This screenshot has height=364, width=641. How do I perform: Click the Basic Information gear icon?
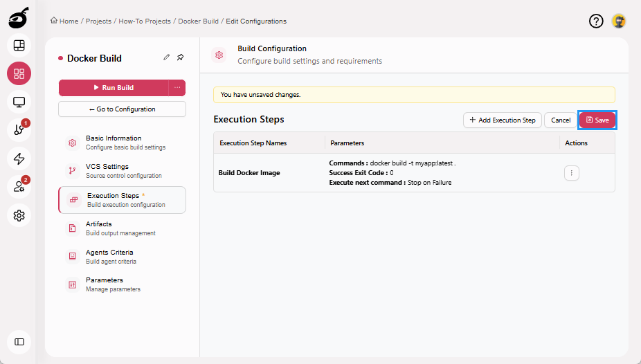tap(73, 143)
